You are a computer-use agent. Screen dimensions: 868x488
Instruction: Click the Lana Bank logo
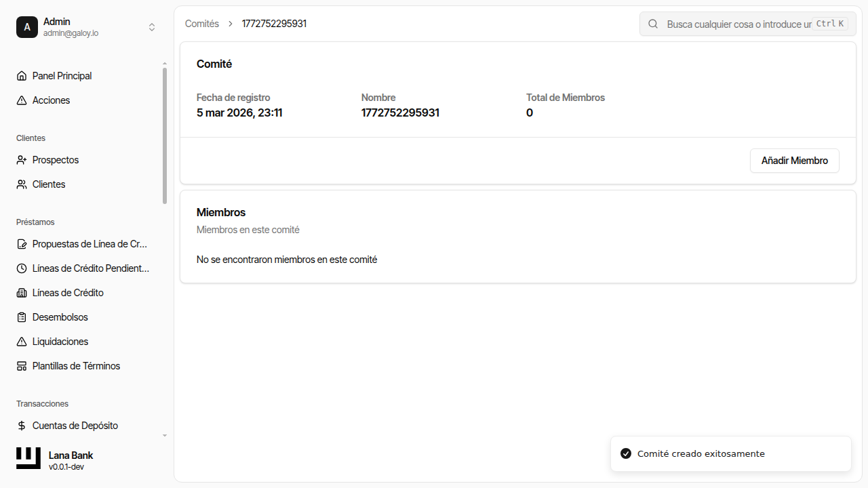pyautogui.click(x=28, y=458)
